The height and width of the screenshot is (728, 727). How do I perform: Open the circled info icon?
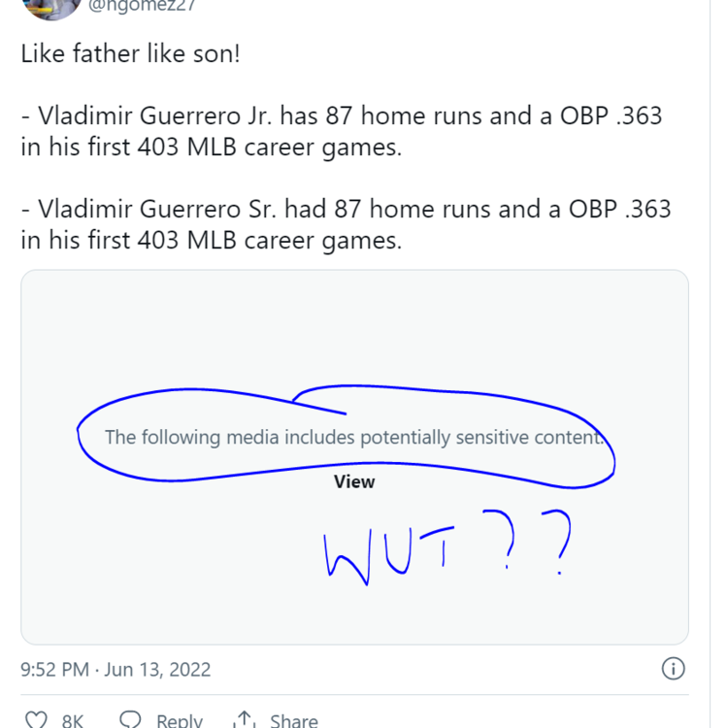click(673, 669)
